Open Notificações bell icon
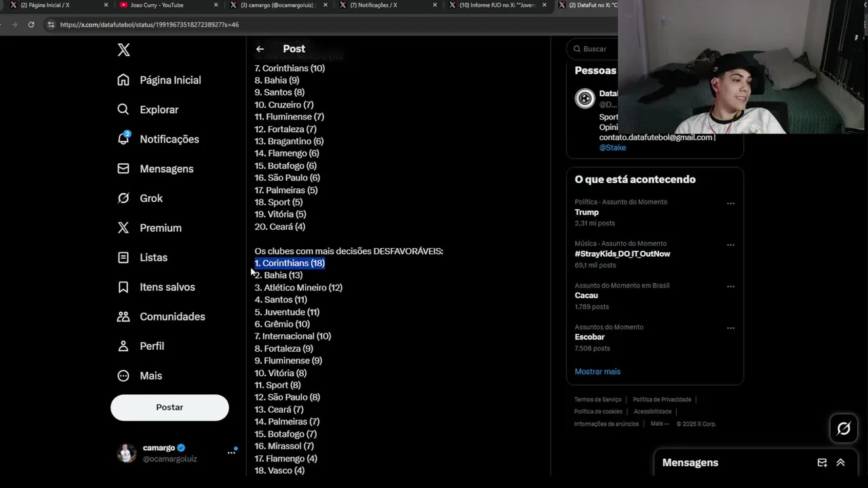The width and height of the screenshot is (868, 488). pyautogui.click(x=123, y=138)
